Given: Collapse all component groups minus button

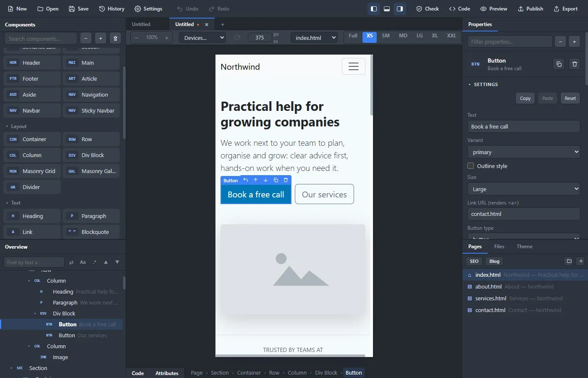Looking at the screenshot, I should (86, 39).
